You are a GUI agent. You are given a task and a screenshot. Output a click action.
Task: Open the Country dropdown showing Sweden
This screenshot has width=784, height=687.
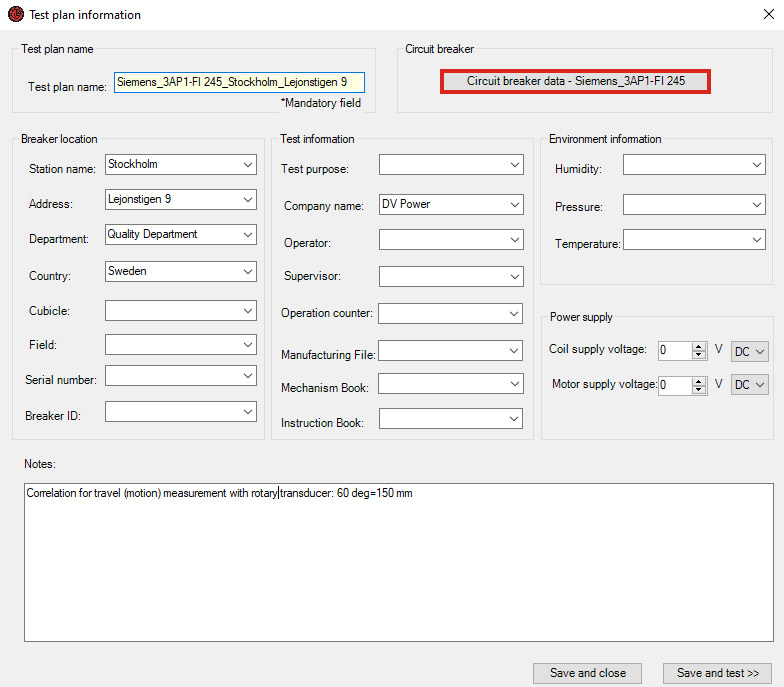point(180,272)
